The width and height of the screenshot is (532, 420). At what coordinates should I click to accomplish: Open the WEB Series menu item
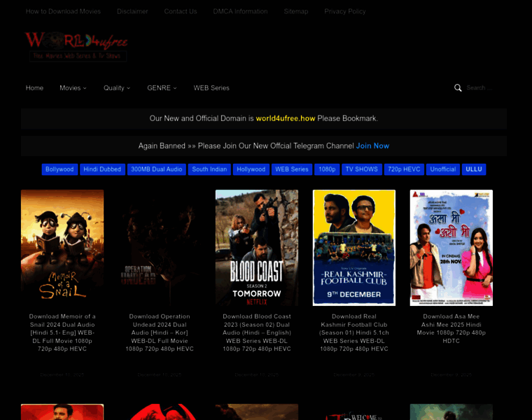click(x=211, y=88)
